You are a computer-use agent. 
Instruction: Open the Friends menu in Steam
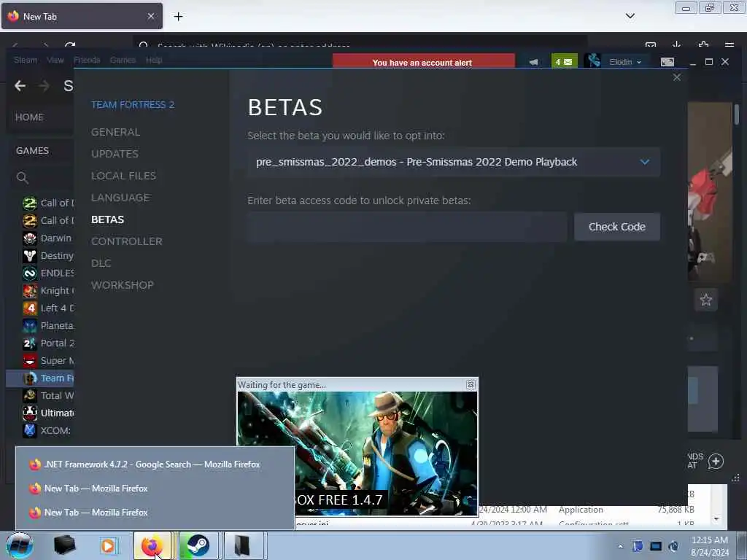pos(87,60)
